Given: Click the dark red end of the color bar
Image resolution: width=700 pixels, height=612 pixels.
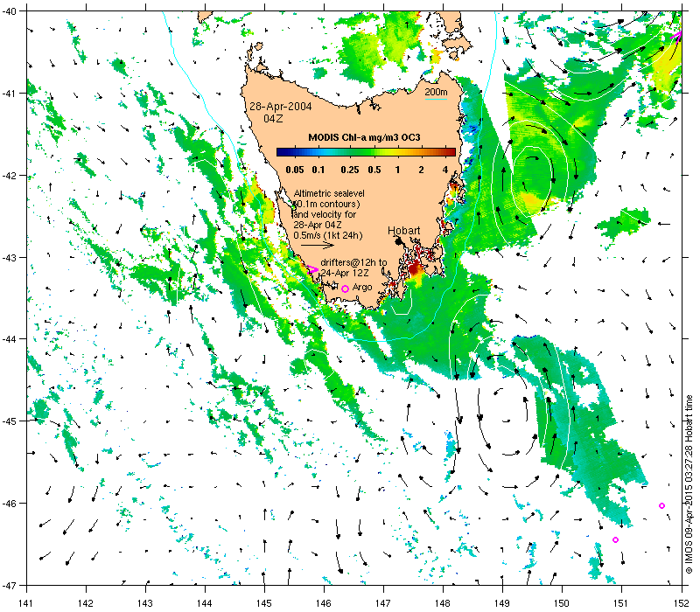Looking at the screenshot, I should [452, 152].
